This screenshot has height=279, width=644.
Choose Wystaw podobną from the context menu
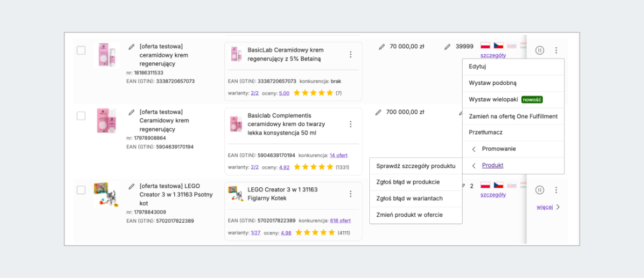pos(513,83)
